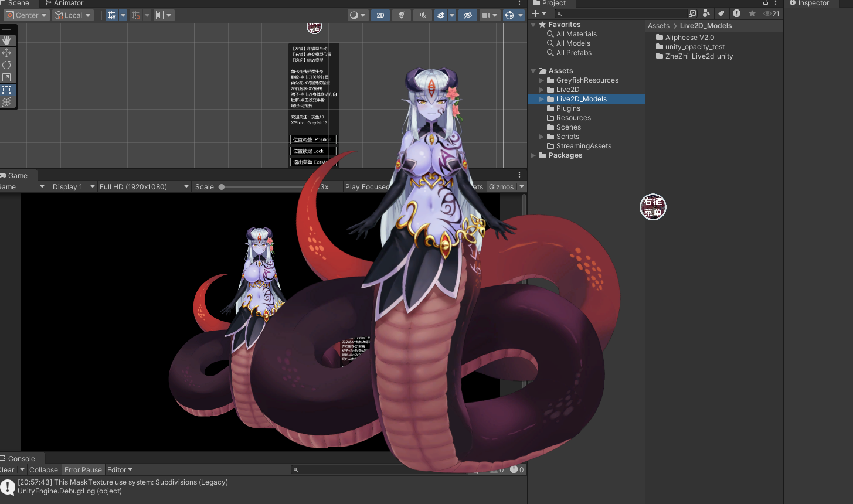Toggle 2D view mode

(x=380, y=15)
